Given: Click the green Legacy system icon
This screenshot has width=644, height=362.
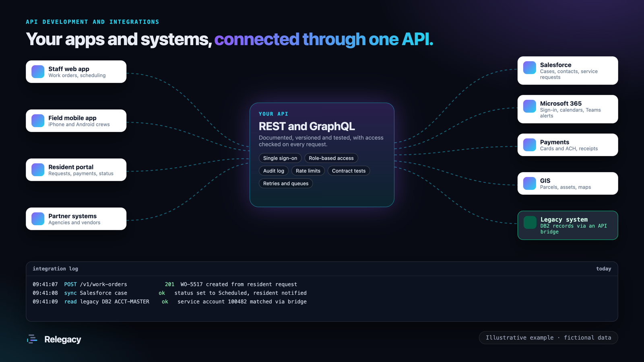Looking at the screenshot, I should 530,222.
